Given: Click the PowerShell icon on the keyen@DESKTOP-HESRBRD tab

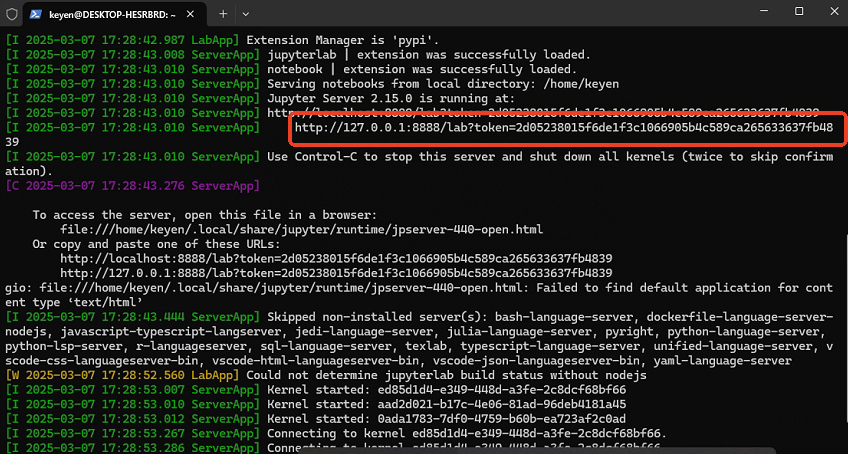Looking at the screenshot, I should tap(36, 15).
